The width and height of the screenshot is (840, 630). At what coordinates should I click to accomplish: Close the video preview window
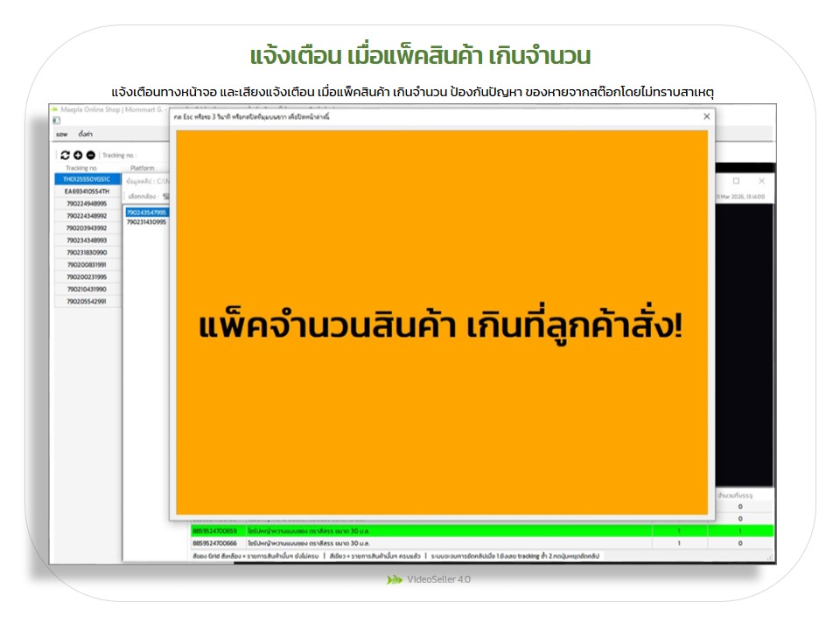click(761, 181)
